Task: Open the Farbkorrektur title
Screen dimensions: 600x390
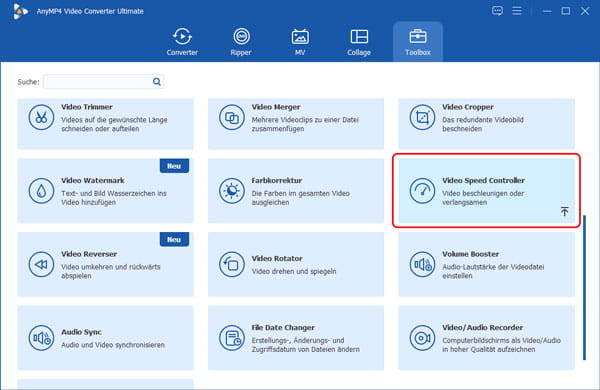Action: coord(277,180)
